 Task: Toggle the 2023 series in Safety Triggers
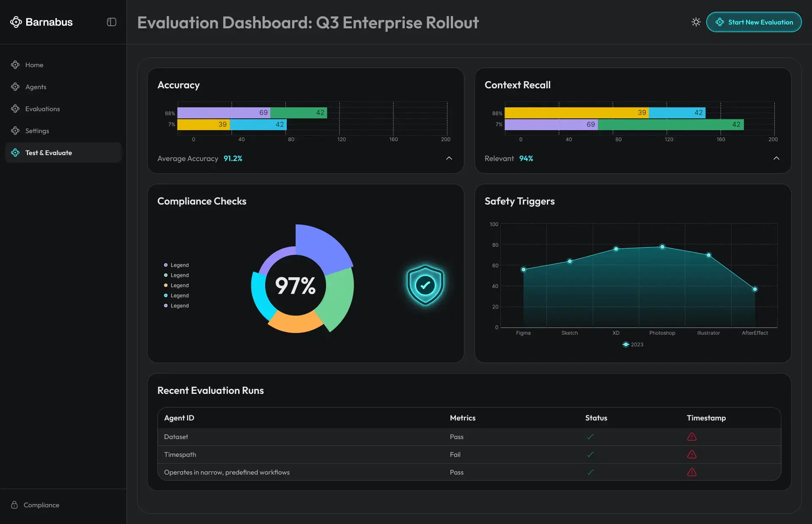click(x=633, y=344)
